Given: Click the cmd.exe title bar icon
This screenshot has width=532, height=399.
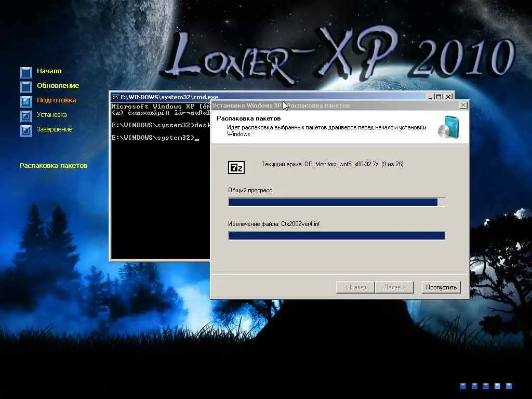Looking at the screenshot, I should 115,97.
